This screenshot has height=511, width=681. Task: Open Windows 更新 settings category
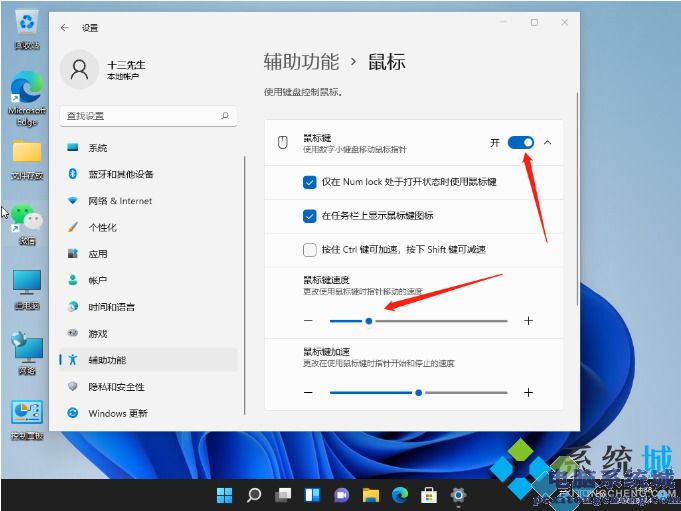point(148,413)
